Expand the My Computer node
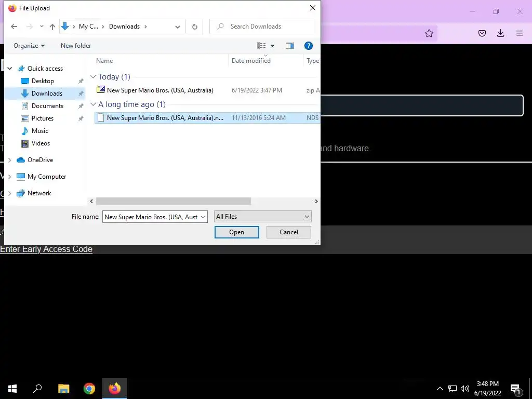 pyautogui.click(x=10, y=177)
